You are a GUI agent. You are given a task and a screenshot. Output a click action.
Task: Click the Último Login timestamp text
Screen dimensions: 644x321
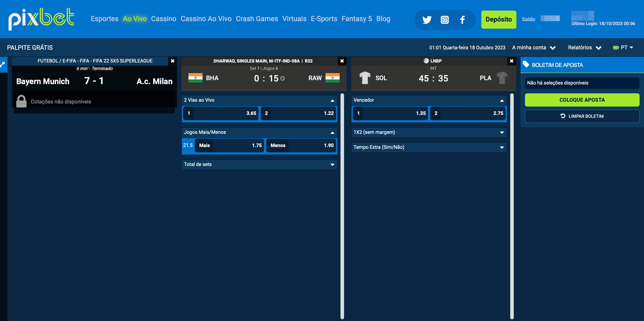click(x=603, y=24)
